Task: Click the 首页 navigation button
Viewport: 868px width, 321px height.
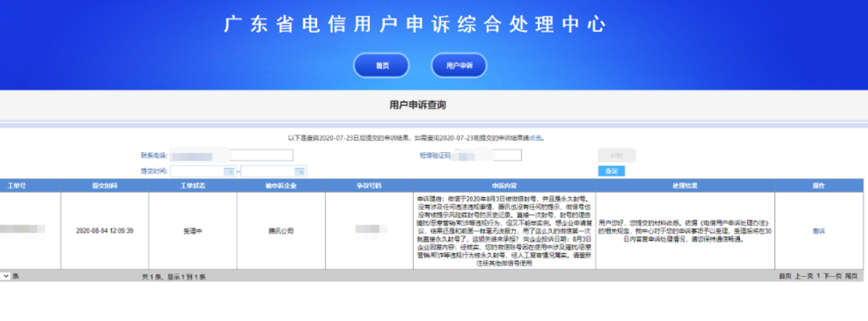Action: (x=381, y=66)
